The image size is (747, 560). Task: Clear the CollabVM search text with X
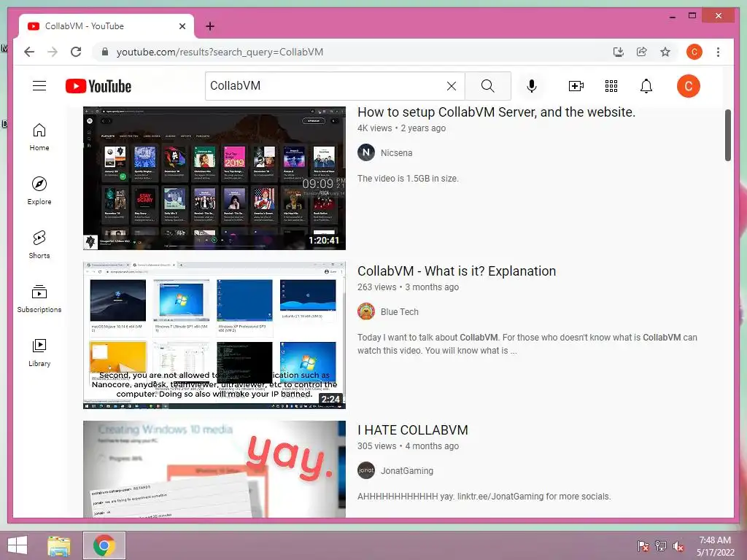(451, 86)
